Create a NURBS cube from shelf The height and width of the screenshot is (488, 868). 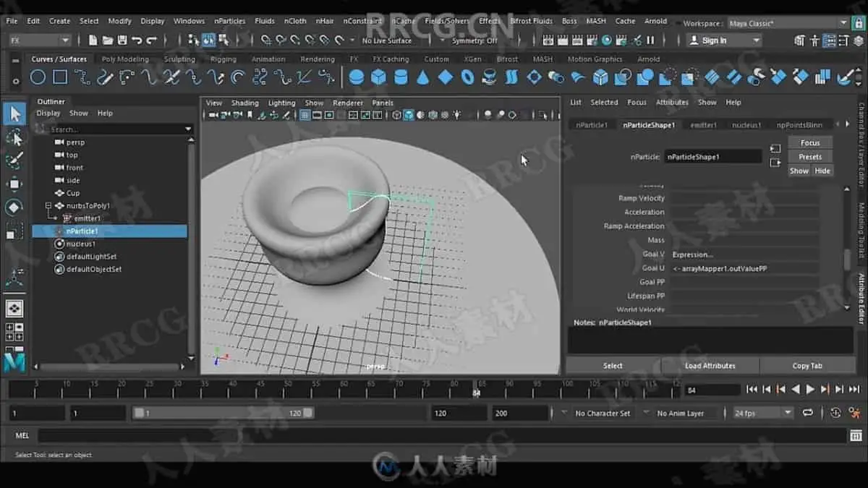[x=378, y=77]
